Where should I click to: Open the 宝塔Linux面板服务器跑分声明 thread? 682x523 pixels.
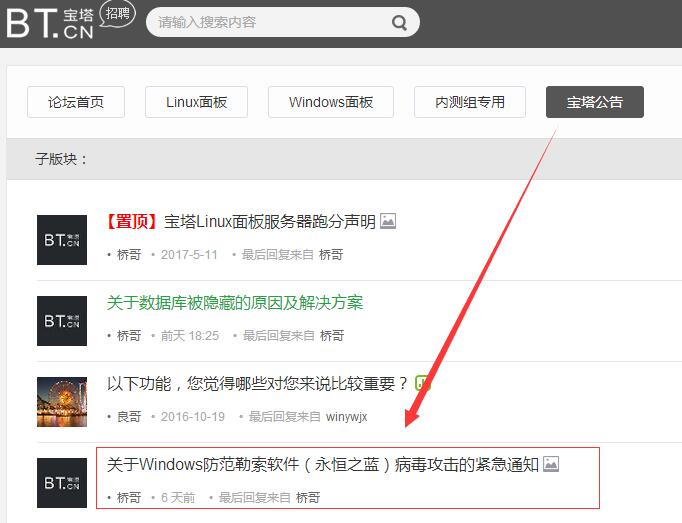[x=270, y=222]
